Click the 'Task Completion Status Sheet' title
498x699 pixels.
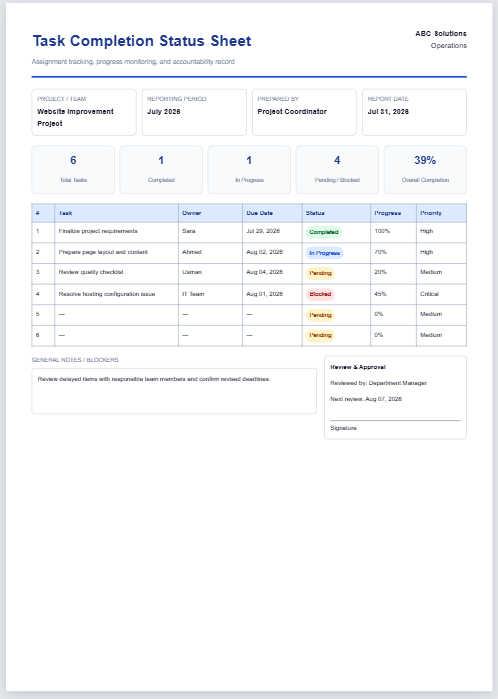(x=142, y=41)
